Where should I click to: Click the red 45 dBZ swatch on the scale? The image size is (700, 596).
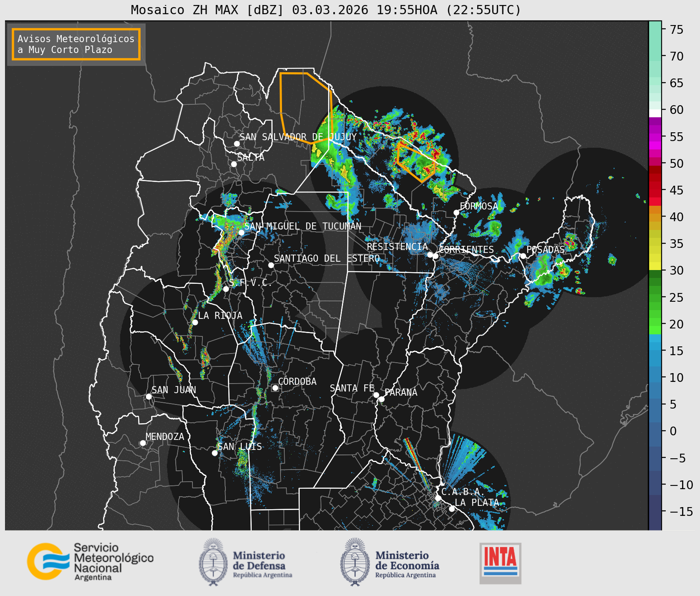pyautogui.click(x=655, y=194)
